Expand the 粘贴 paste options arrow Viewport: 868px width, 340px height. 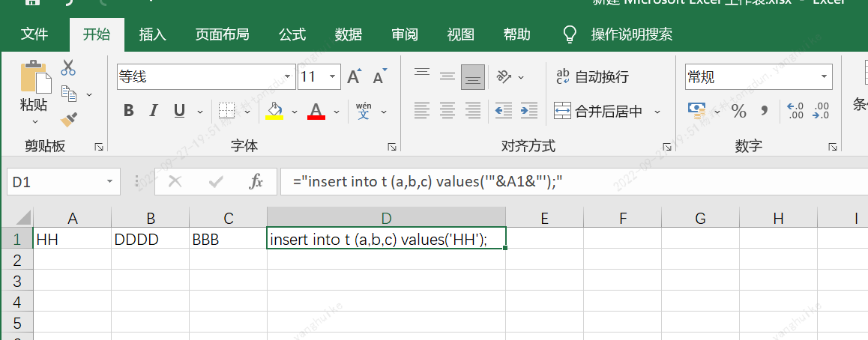click(35, 121)
